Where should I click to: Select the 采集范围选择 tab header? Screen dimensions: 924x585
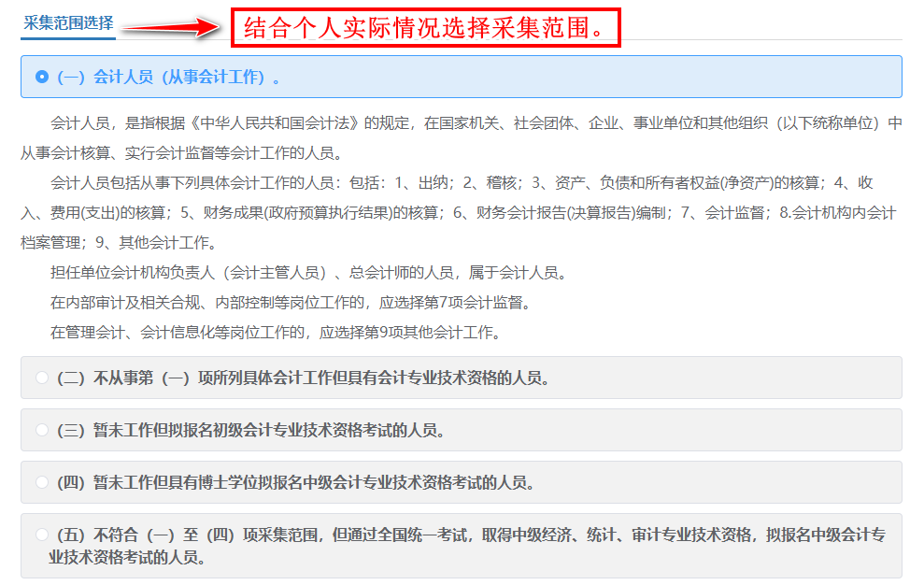pyautogui.click(x=67, y=22)
